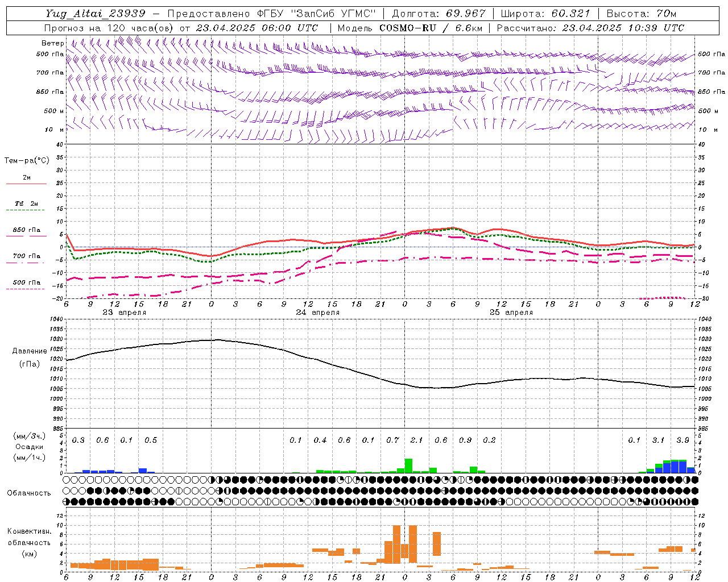
Task: Click the date label 23 апреля
Action: (124, 313)
